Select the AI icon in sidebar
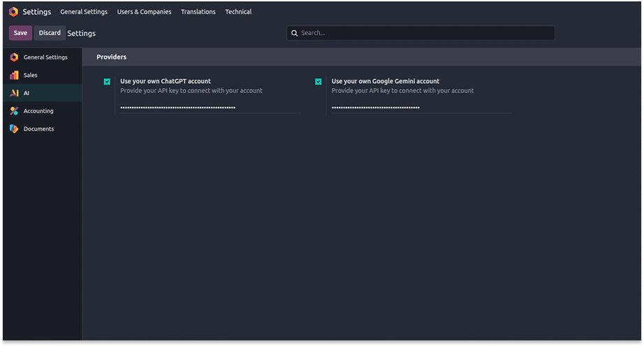Image resolution: width=644 pixels, height=346 pixels. pyautogui.click(x=14, y=93)
